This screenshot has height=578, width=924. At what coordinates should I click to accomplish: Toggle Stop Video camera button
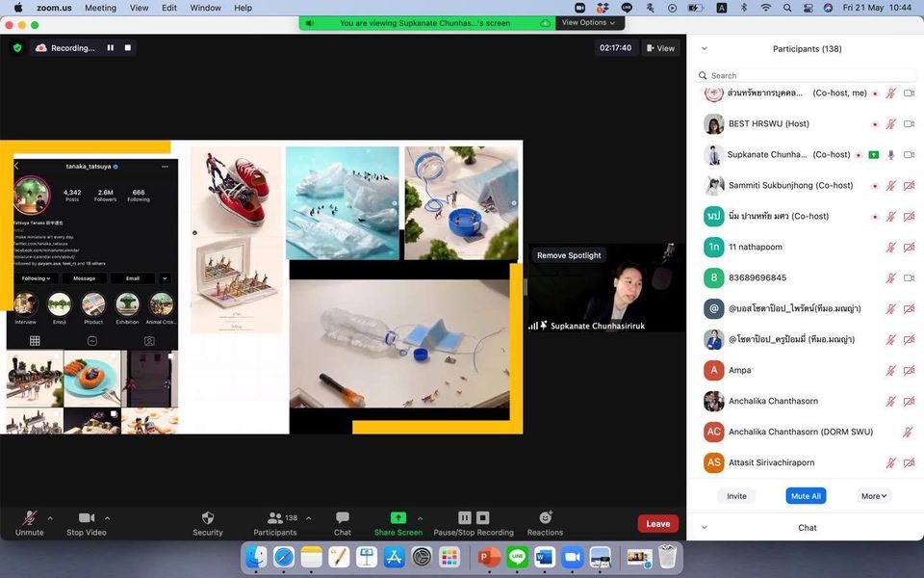[87, 518]
